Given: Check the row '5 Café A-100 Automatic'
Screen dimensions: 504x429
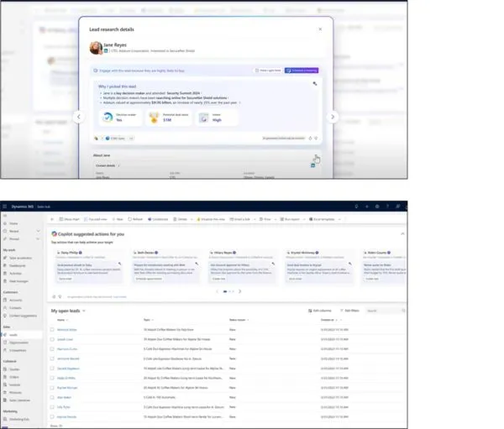Looking at the screenshot, I should (x=52, y=397).
